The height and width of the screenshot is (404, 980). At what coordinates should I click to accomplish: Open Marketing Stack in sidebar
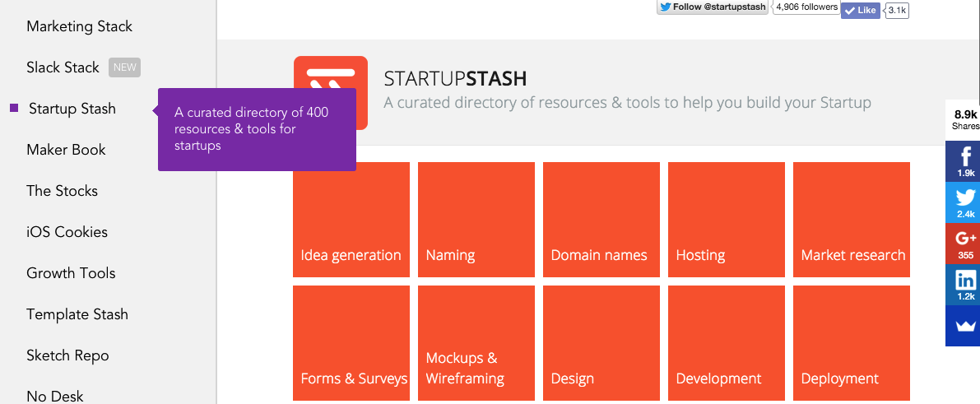[x=79, y=26]
